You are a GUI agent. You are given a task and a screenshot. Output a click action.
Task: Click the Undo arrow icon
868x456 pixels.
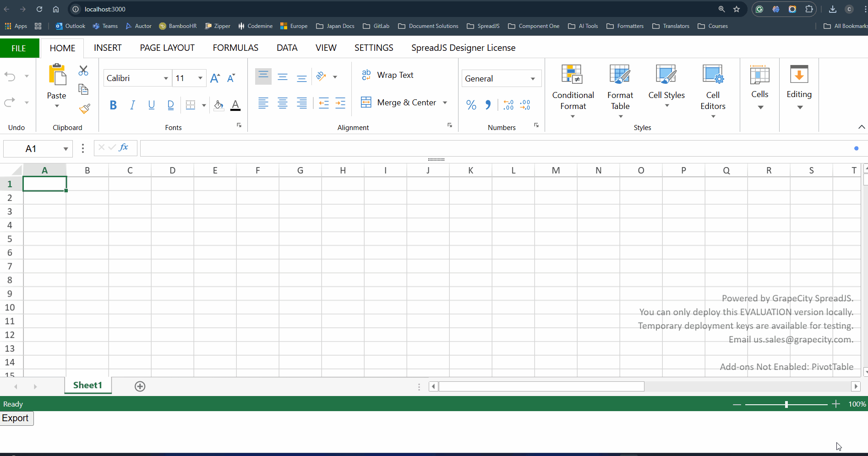10,76
